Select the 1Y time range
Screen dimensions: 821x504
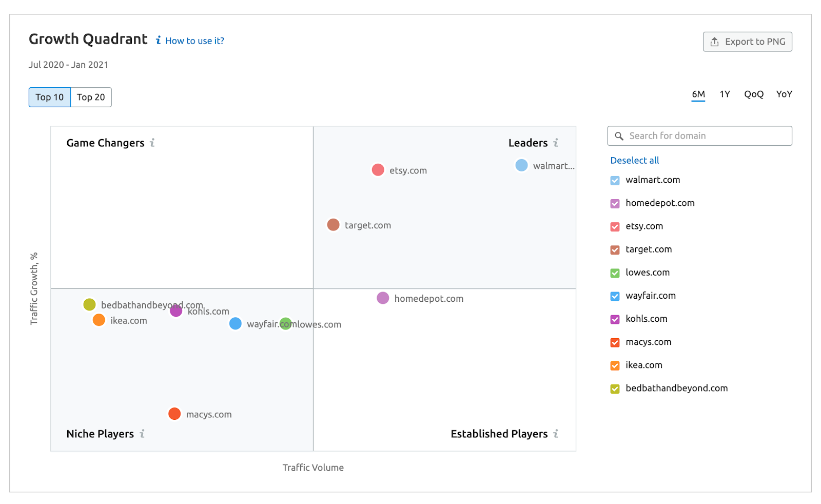tap(725, 94)
